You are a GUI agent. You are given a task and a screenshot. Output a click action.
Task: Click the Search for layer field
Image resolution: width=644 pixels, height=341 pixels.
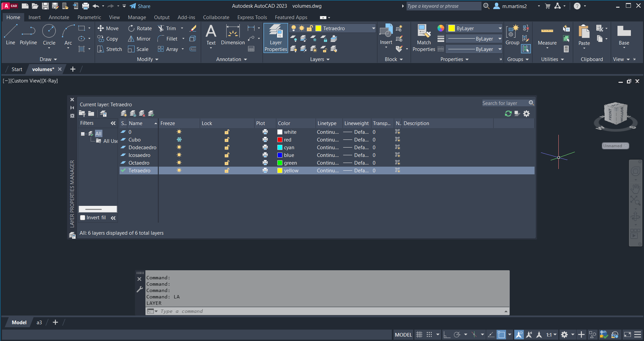click(x=504, y=103)
